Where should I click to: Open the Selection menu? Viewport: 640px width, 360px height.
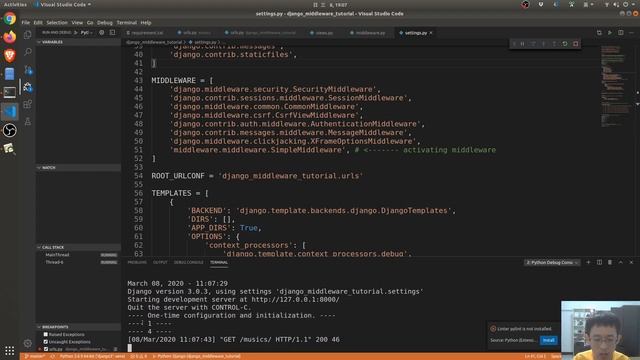(x=57, y=23)
